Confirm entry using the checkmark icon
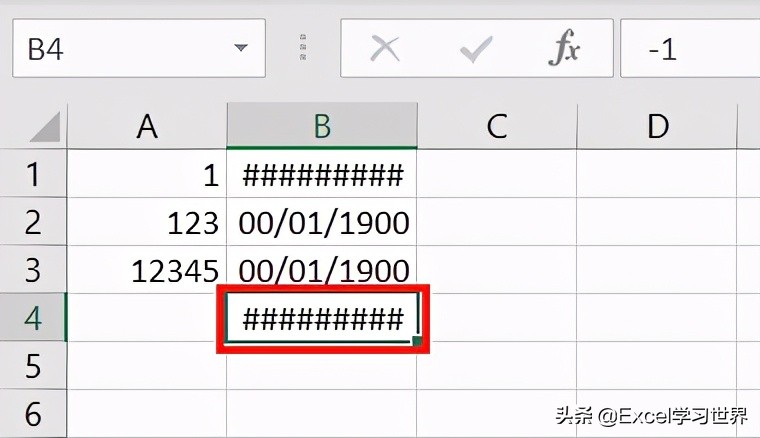Image resolution: width=760 pixels, height=438 pixels. tap(476, 48)
